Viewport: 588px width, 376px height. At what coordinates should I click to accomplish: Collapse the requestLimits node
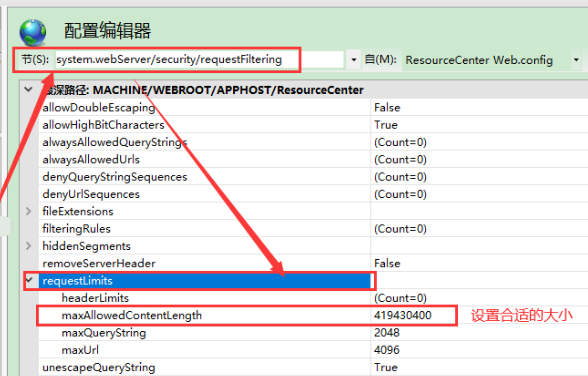click(29, 280)
